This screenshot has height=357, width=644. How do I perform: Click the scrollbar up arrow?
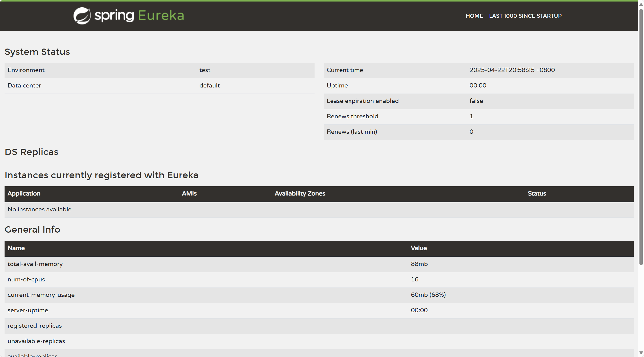pos(641,4)
